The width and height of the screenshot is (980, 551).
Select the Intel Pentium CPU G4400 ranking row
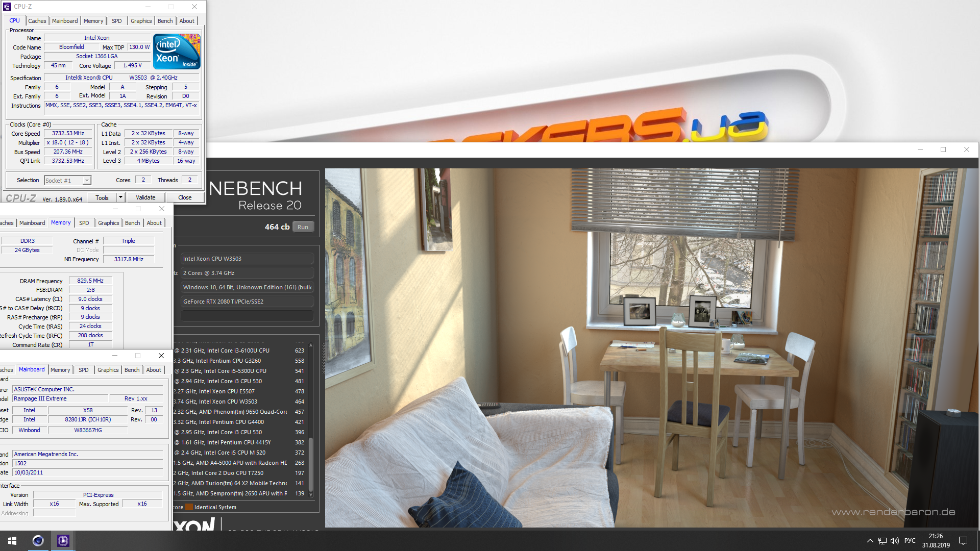[239, 422]
